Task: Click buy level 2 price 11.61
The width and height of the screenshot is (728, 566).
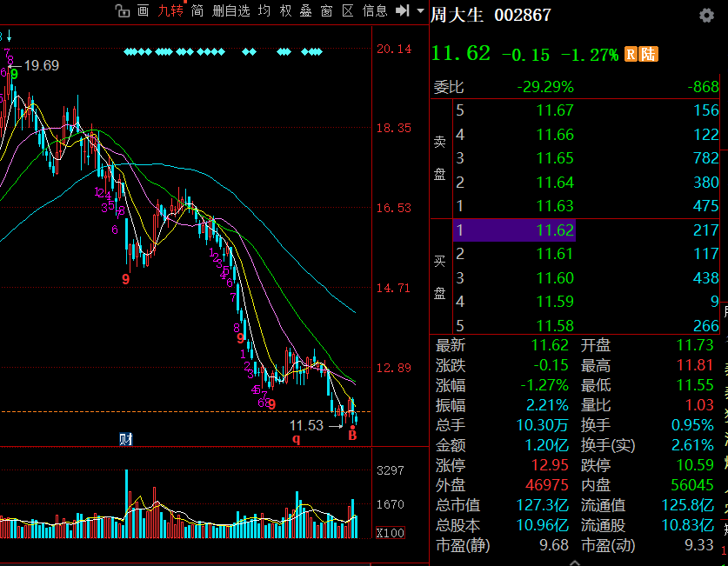Action: tap(555, 254)
